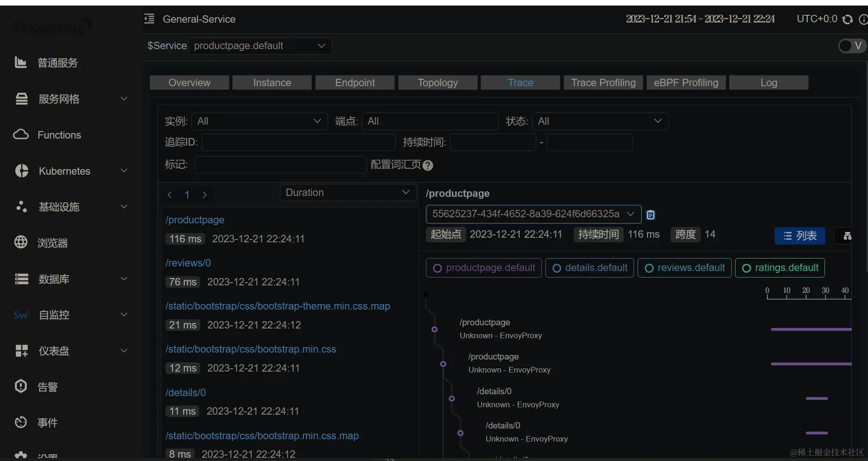Image resolution: width=868 pixels, height=461 pixels.
Task: Open the 自监控 Sw icon
Action: [x=20, y=315]
